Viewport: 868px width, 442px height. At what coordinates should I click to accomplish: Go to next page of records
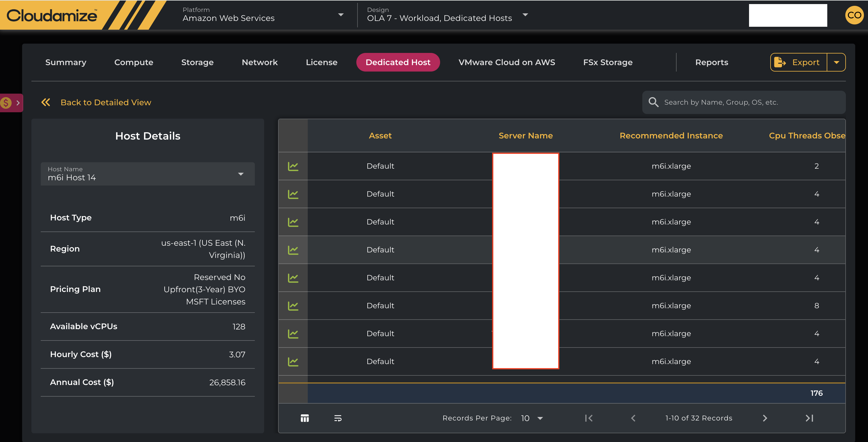click(765, 418)
